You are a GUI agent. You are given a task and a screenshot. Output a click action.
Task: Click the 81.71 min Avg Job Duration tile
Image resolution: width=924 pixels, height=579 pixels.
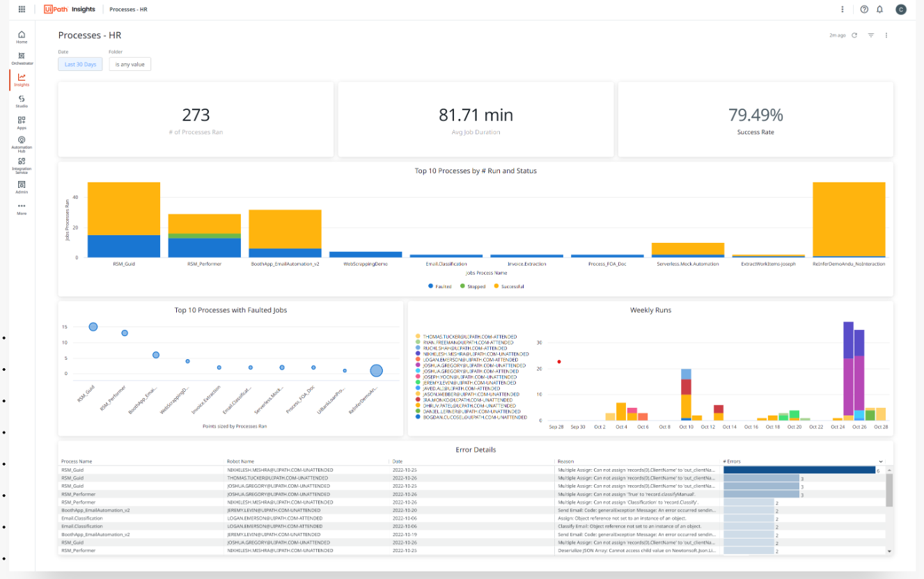pos(476,120)
